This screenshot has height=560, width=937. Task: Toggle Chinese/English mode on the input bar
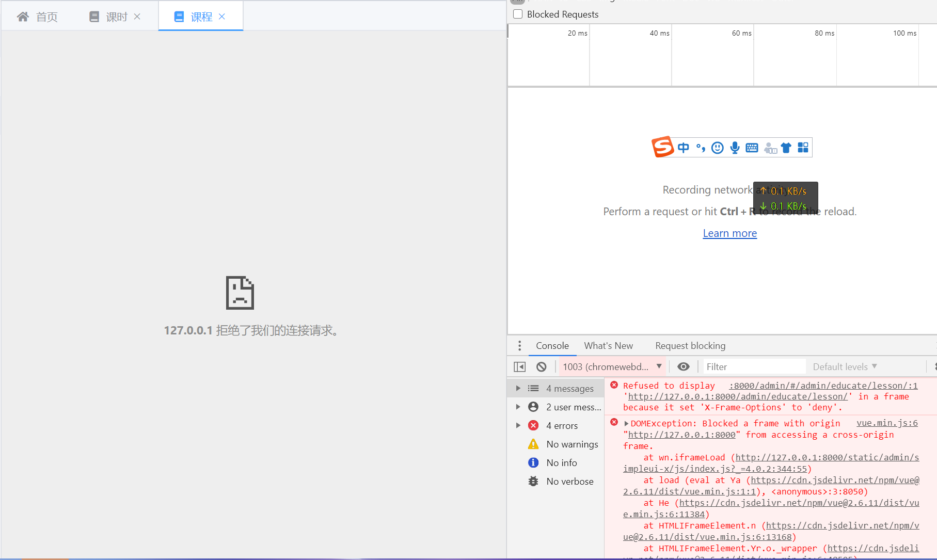tap(683, 148)
